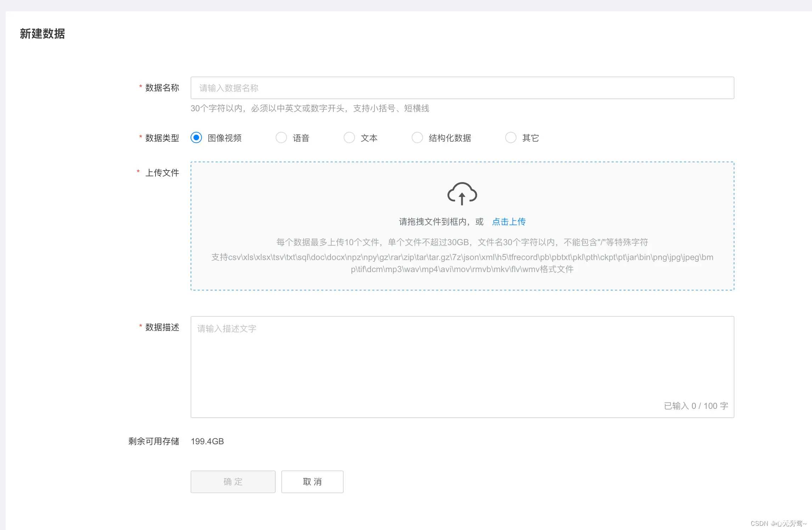Click the 30个字符以内 name hint text

310,108
